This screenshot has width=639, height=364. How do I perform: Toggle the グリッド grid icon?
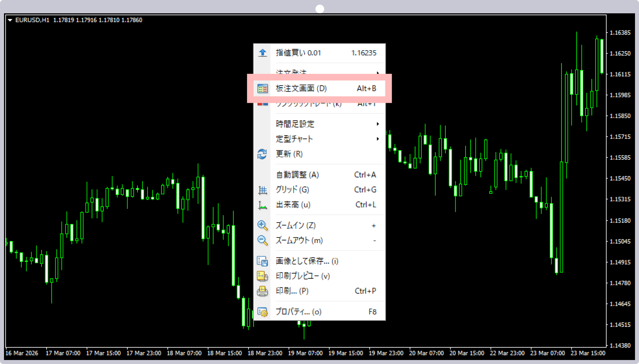point(263,190)
